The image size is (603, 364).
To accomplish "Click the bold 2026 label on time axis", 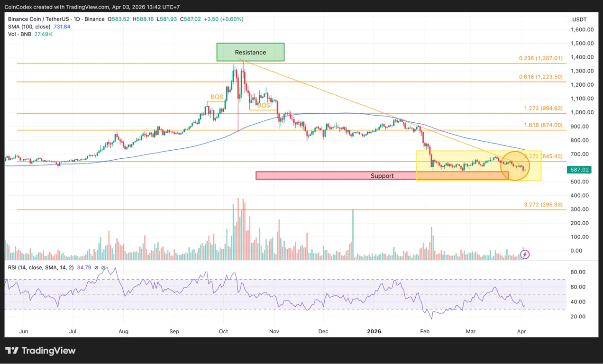I will (x=374, y=331).
